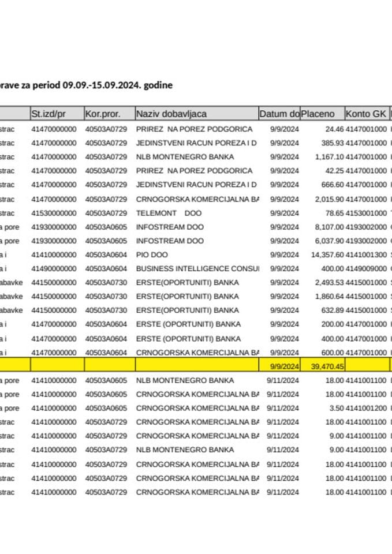
Task: Select INFOSTREAM DOO in the 6,037.90 row
Action: click(170, 241)
